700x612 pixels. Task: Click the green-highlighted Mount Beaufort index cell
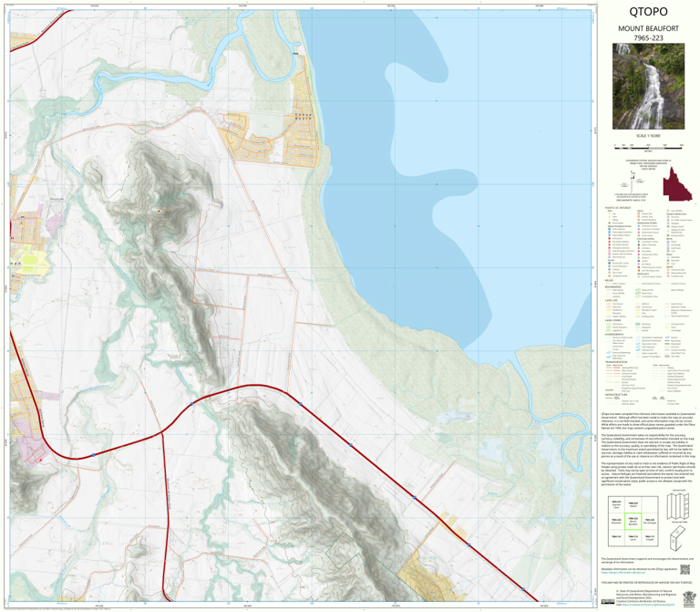click(633, 522)
